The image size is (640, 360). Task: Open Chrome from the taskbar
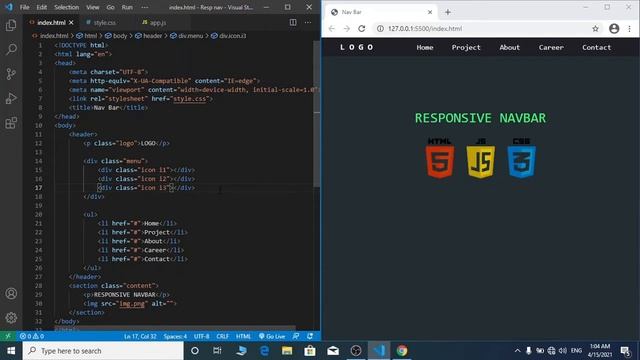pyautogui.click(x=402, y=351)
